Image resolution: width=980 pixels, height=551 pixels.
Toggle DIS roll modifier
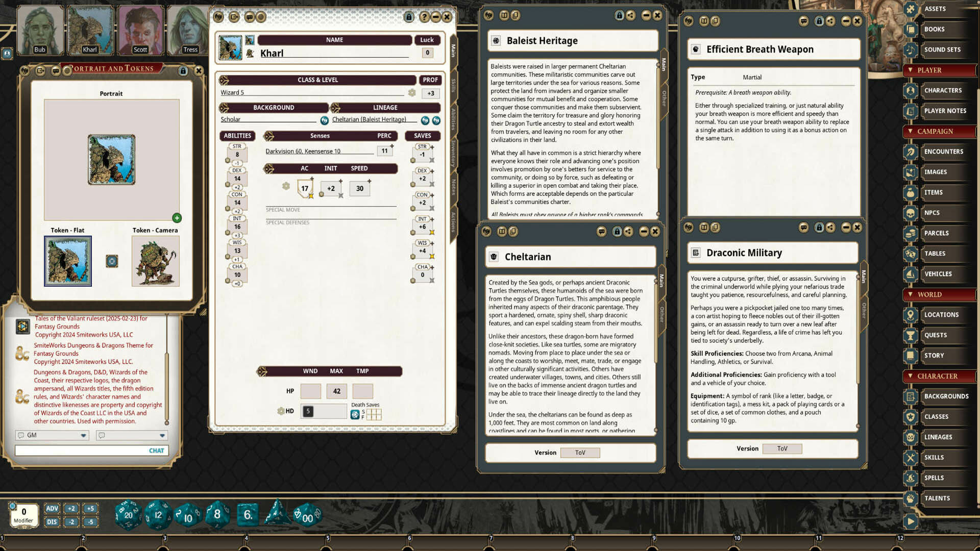[52, 522]
